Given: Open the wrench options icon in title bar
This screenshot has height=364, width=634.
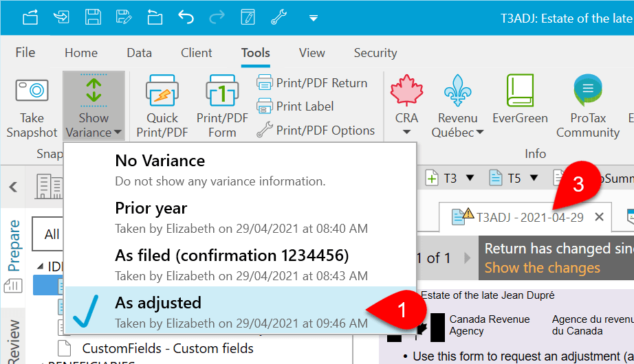Looking at the screenshot, I should point(278,17).
